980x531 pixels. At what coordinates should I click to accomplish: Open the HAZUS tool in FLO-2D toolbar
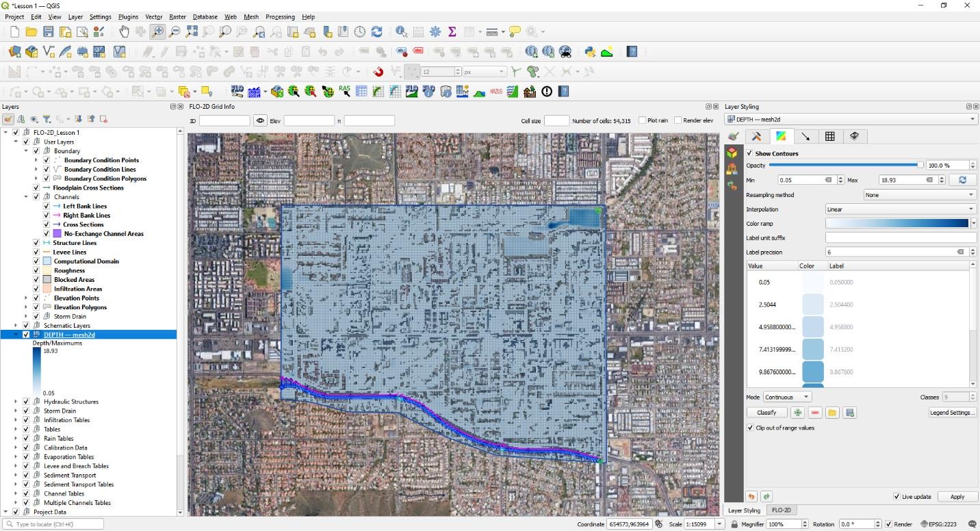point(496,91)
